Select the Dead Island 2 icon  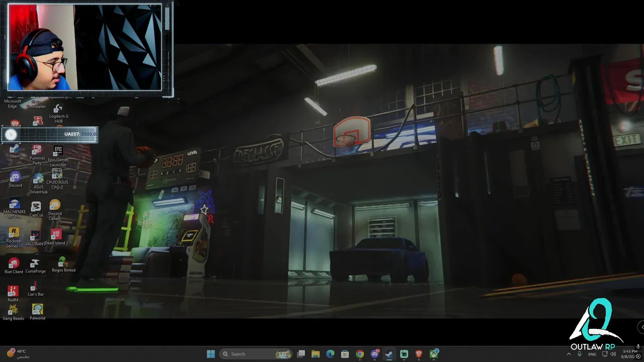click(x=56, y=237)
